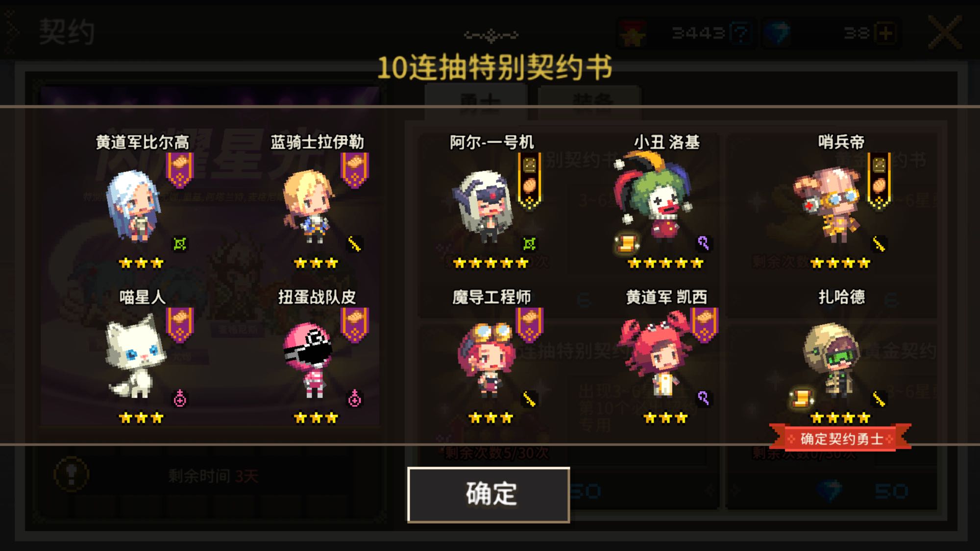Click the green class icon beside 黄道军比尔高

pos(180,243)
